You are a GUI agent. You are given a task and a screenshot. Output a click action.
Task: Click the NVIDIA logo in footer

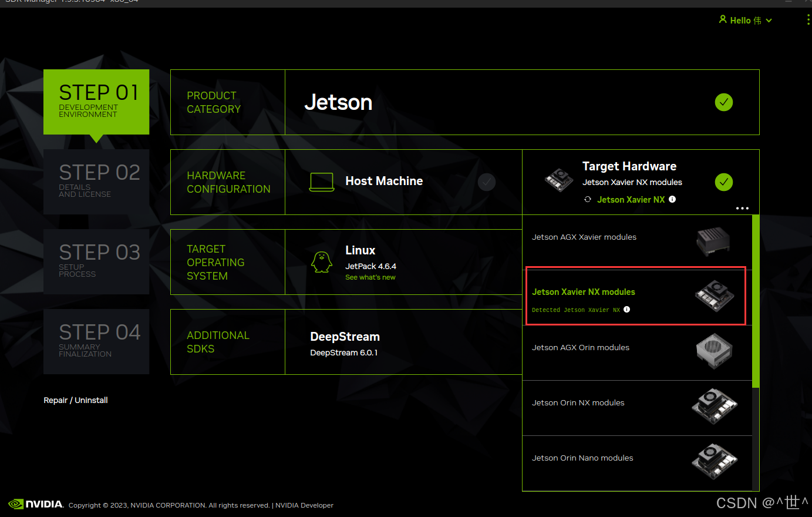point(36,504)
